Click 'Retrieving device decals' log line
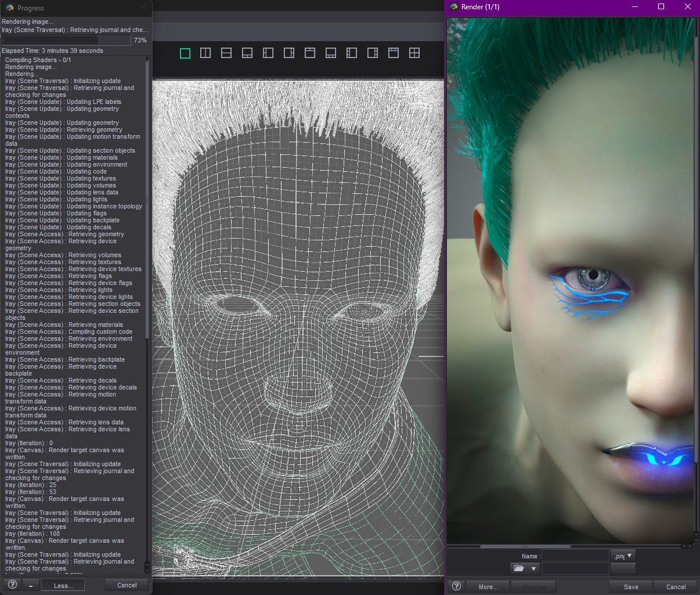 pos(71,387)
